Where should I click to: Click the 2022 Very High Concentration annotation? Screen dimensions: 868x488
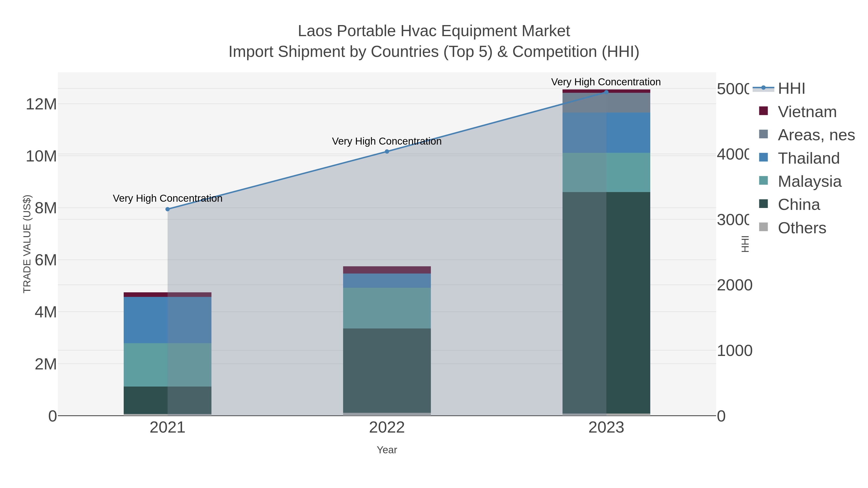tap(387, 141)
